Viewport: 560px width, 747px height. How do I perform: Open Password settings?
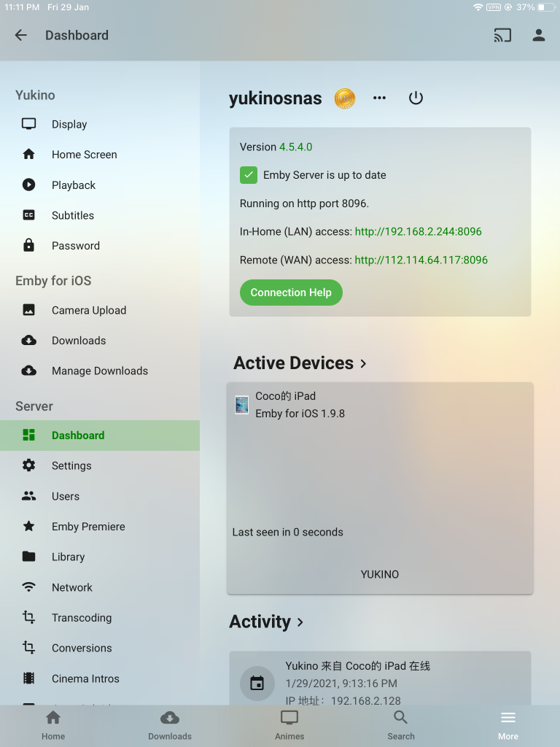tap(100, 246)
